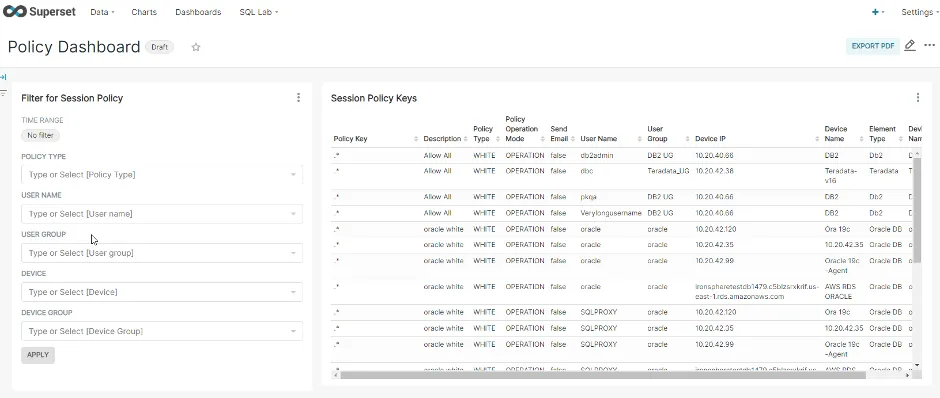The height and width of the screenshot is (398, 940).
Task: Click the db2admin user name cell
Action: click(x=597, y=155)
